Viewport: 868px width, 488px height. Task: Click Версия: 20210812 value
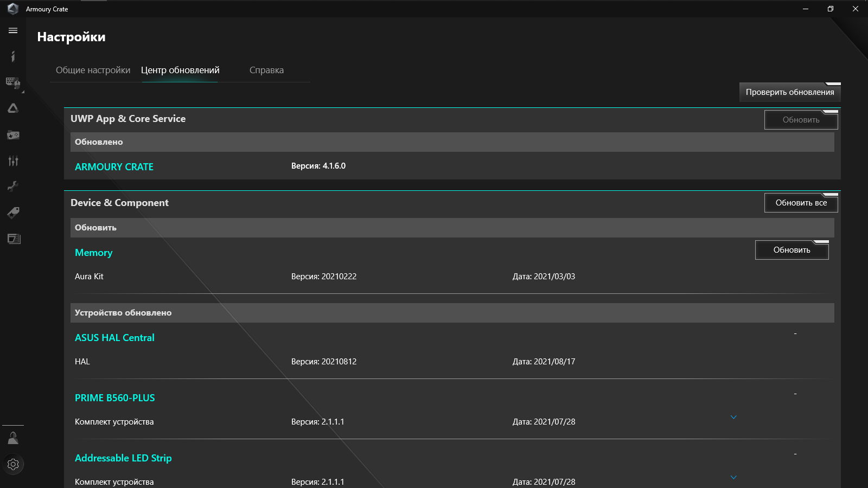click(x=324, y=362)
